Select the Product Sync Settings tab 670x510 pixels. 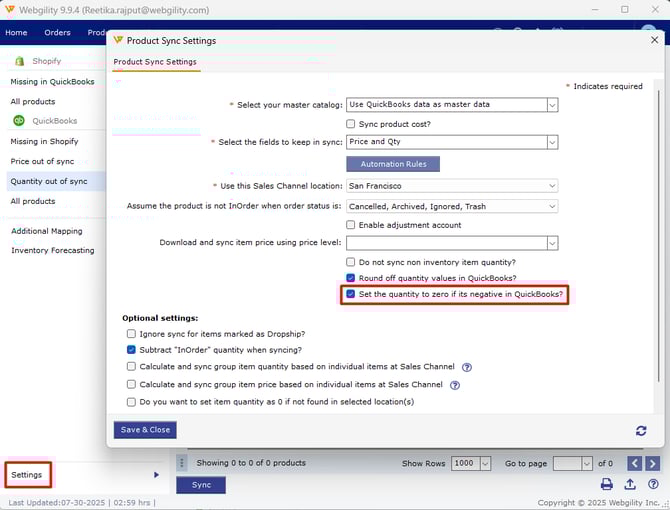(155, 62)
